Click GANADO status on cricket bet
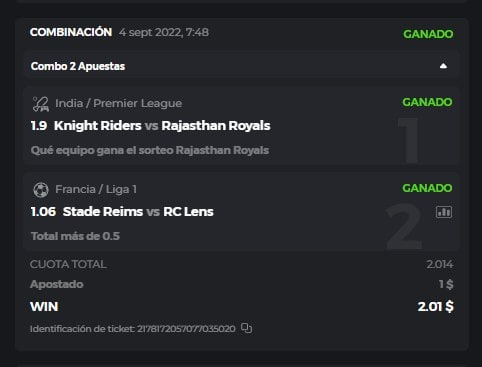This screenshot has height=367, width=482. (427, 102)
